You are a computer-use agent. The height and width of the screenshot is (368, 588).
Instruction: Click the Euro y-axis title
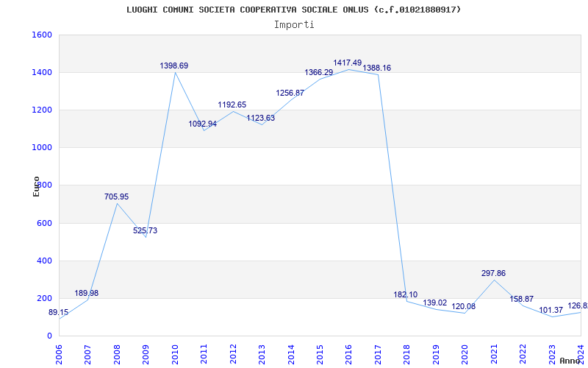[x=36, y=186]
